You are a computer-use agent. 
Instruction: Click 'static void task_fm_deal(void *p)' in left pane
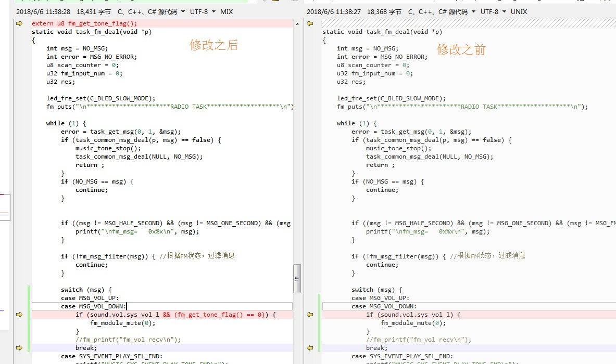pyautogui.click(x=92, y=32)
